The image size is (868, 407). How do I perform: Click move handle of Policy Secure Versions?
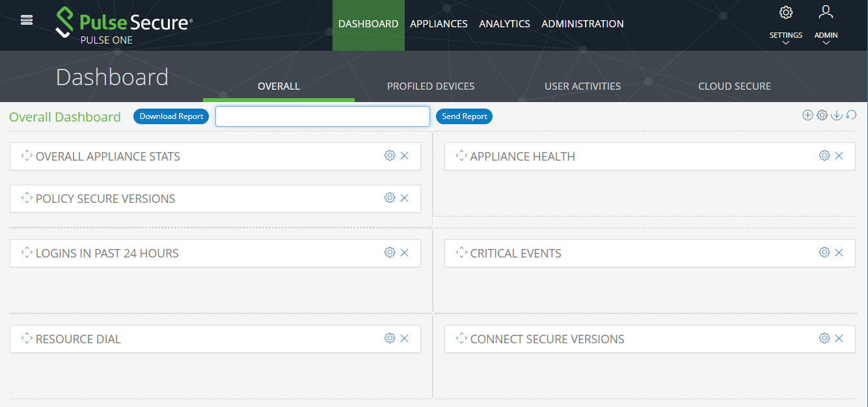(x=27, y=198)
